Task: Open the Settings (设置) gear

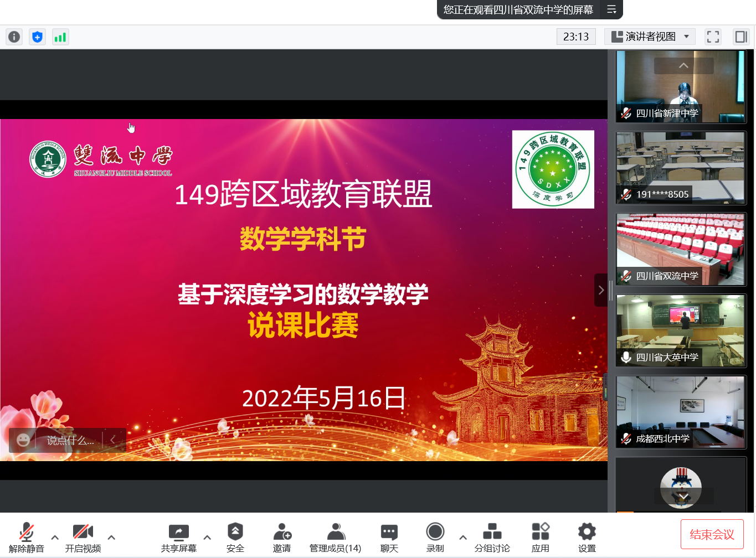Action: (x=587, y=538)
